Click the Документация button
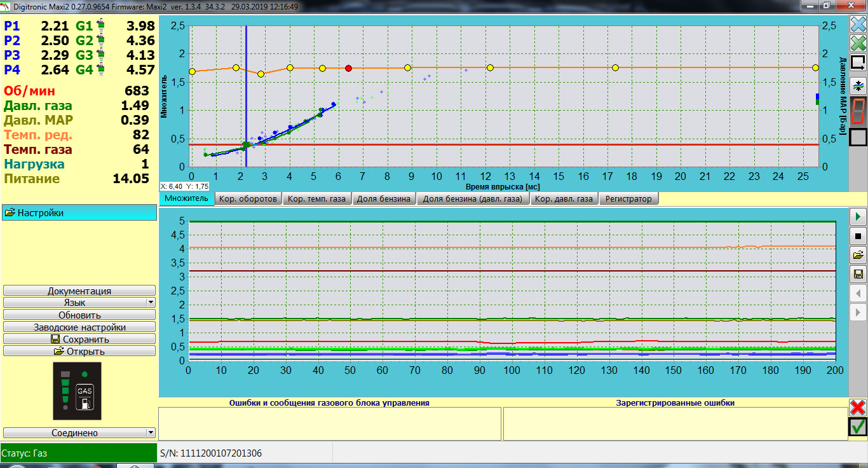The image size is (868, 468). pyautogui.click(x=79, y=291)
